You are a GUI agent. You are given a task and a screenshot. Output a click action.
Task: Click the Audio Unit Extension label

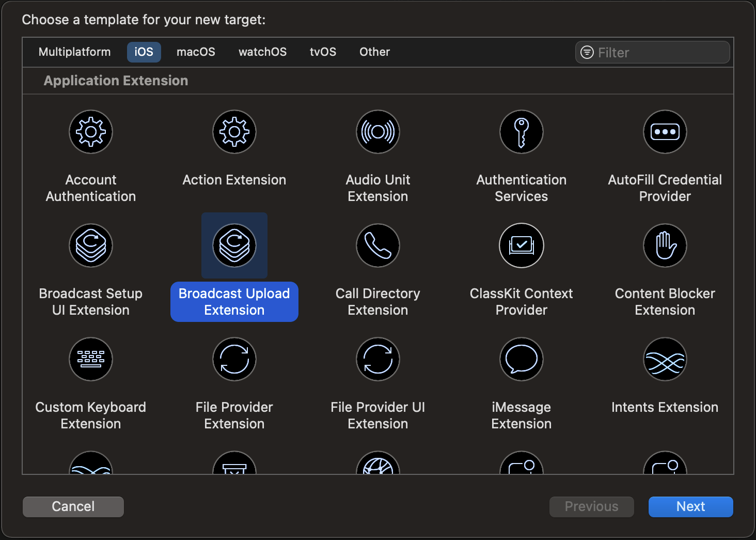[378, 188]
